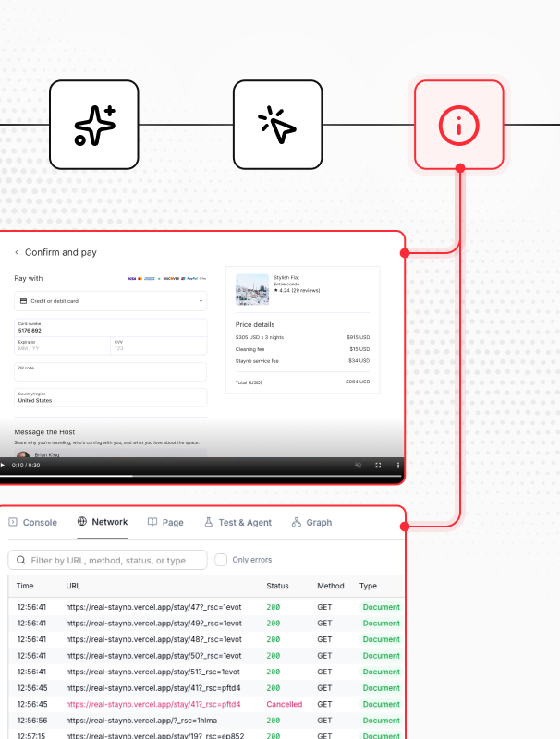Select the stay/51 request row URL
This screenshot has width=560, height=739.
click(152, 672)
